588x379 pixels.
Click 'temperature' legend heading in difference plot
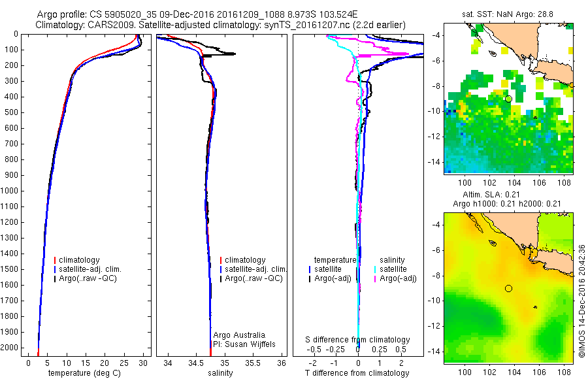point(335,260)
